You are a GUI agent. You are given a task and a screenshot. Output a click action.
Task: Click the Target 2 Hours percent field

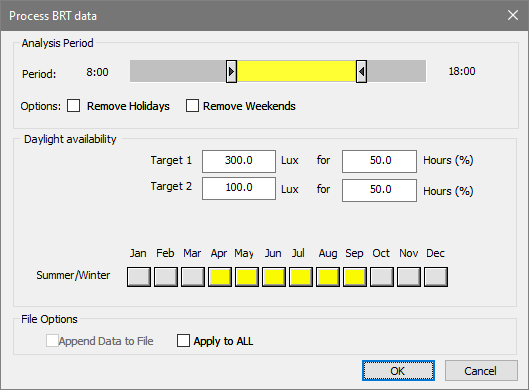(379, 190)
